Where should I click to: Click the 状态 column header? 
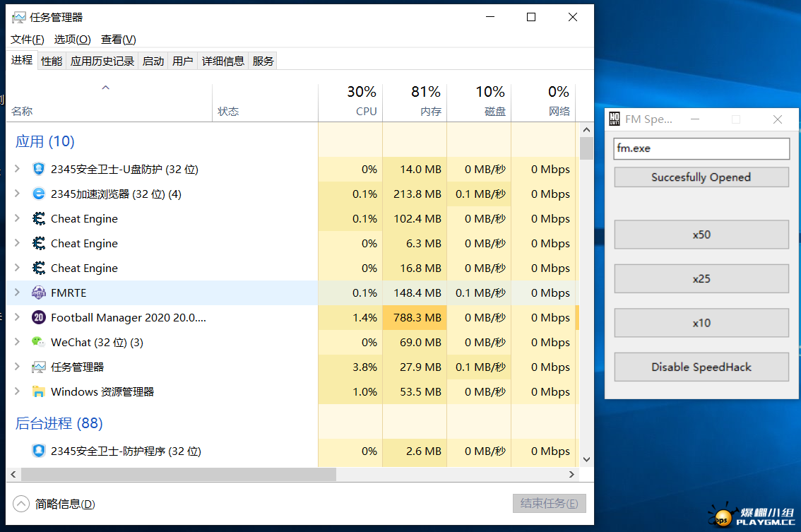pyautogui.click(x=265, y=102)
